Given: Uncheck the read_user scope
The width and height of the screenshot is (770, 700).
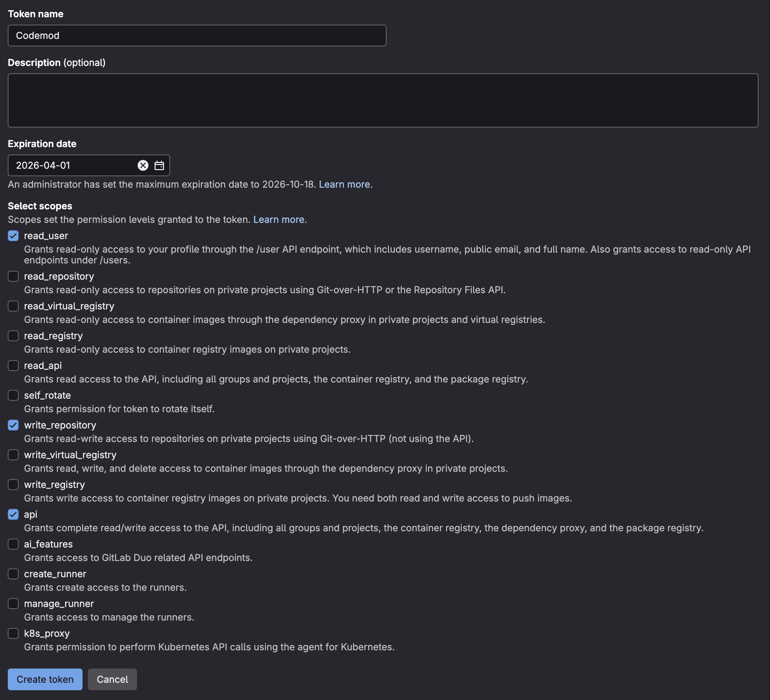Looking at the screenshot, I should [13, 236].
